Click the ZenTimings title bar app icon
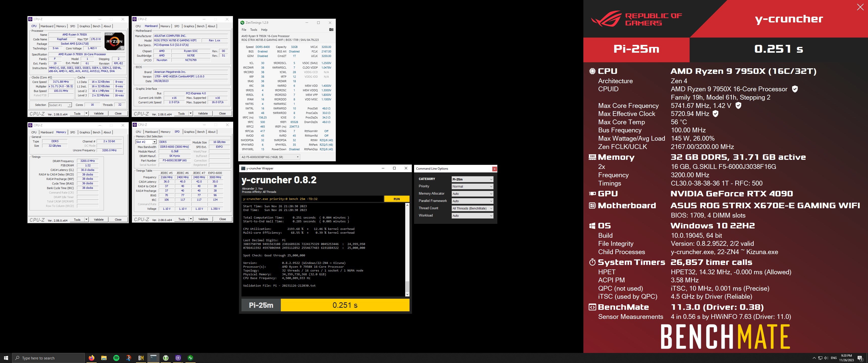The height and width of the screenshot is (363, 868). tap(242, 22)
